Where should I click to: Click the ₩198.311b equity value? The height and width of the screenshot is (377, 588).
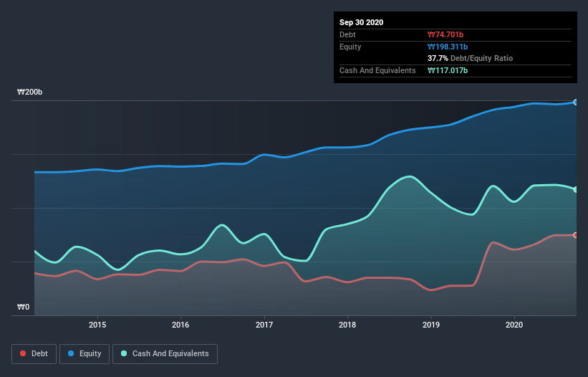pos(448,47)
